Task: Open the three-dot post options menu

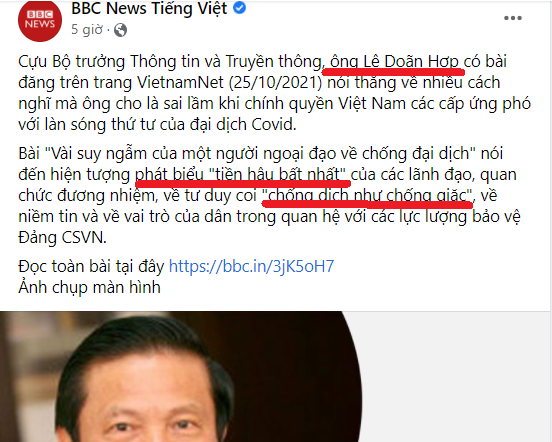Action: tap(513, 18)
